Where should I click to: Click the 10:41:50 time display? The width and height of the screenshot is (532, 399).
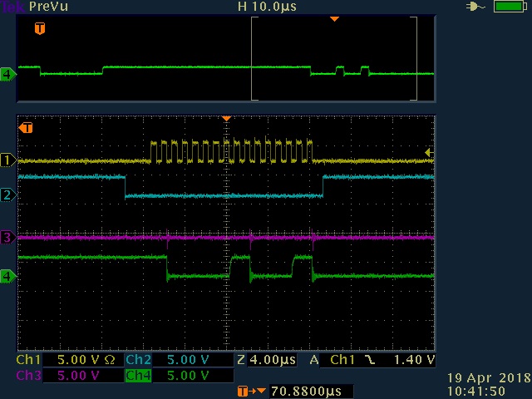[476, 391]
